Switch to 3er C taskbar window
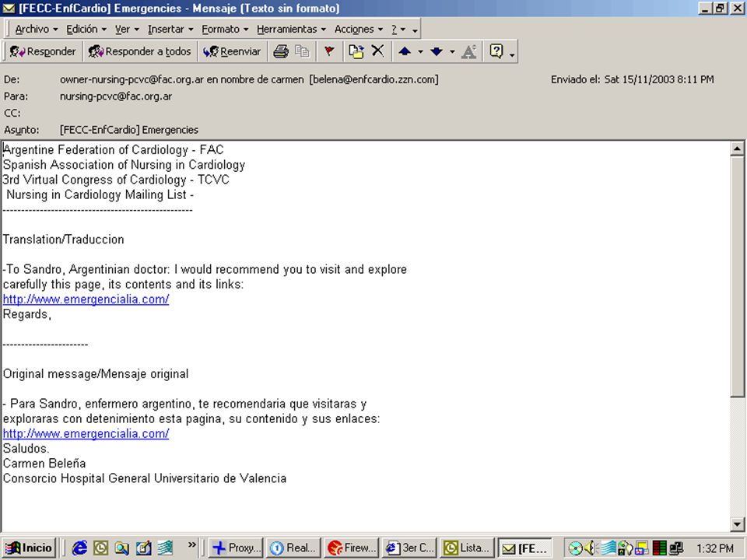 (409, 548)
